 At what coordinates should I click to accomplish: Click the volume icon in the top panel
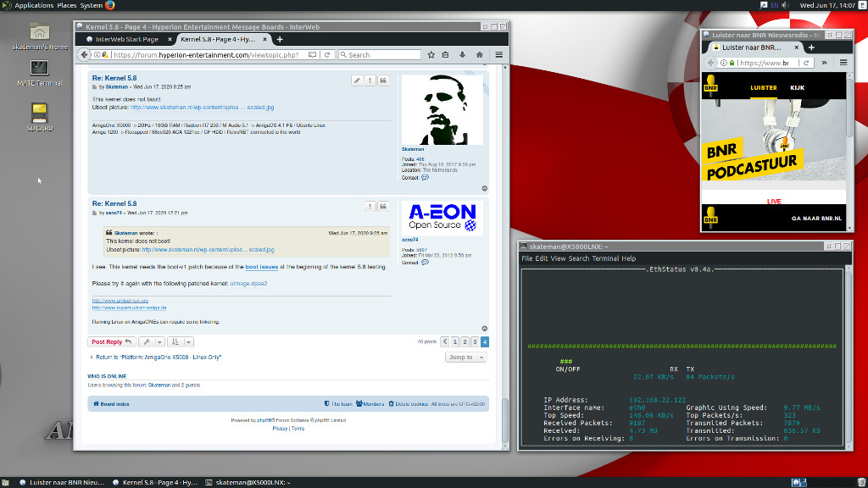pos(786,5)
